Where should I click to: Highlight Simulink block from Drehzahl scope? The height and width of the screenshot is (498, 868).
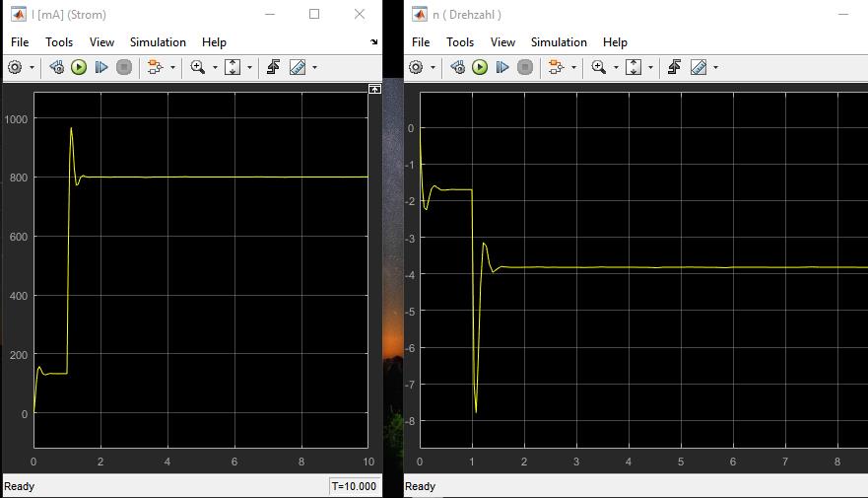[557, 68]
